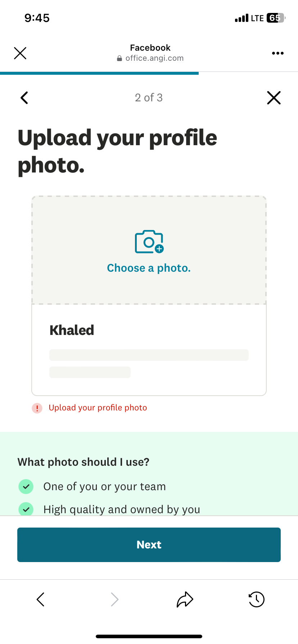Tap the camera icon to add a photo

click(x=149, y=241)
